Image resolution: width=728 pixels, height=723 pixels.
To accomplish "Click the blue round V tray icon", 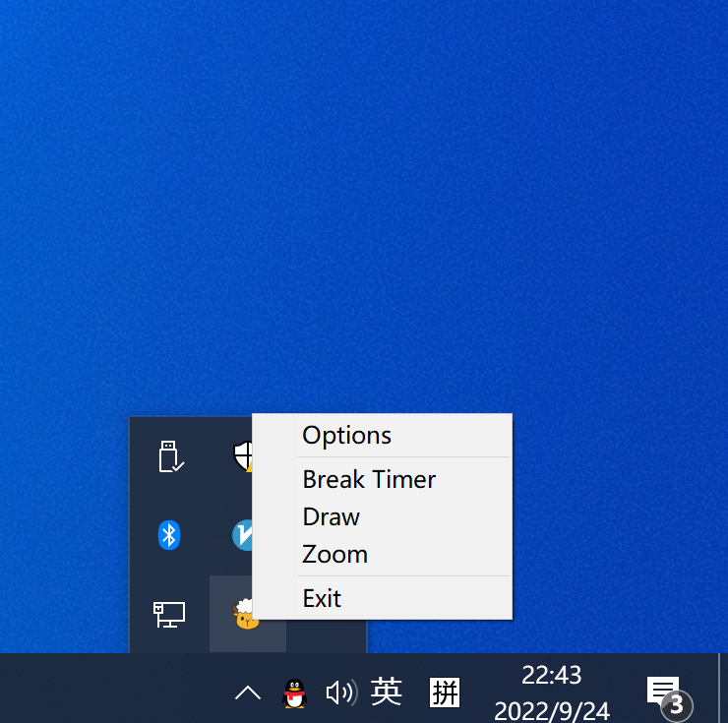I will coord(242,535).
